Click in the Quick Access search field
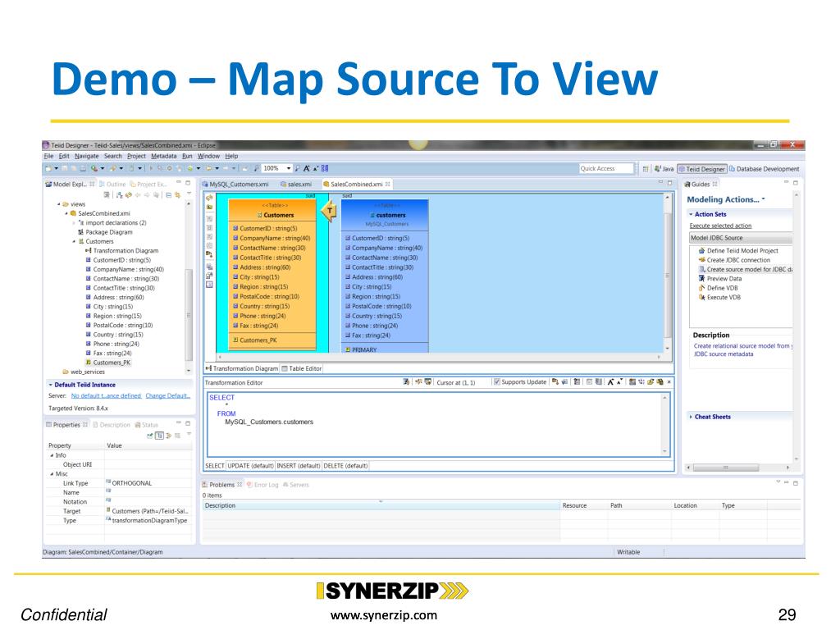840x630 pixels. click(606, 168)
